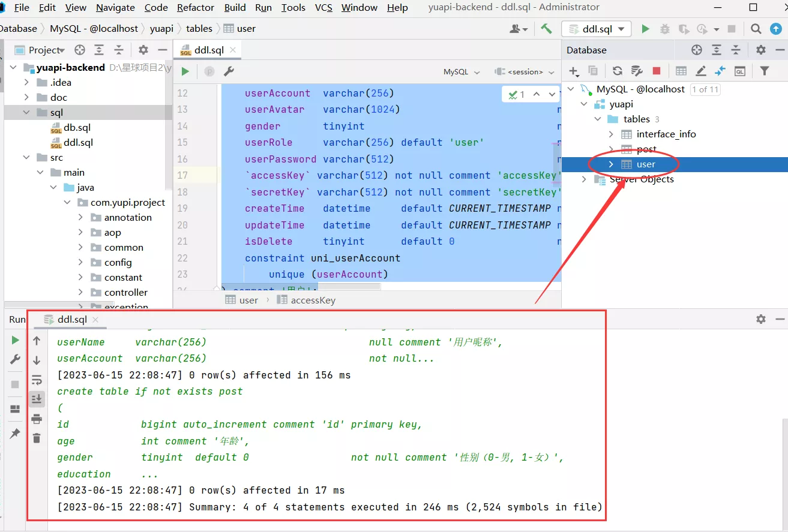Image resolution: width=788 pixels, height=532 pixels.
Task: Click locate target icon in Project panel
Action: (79, 50)
